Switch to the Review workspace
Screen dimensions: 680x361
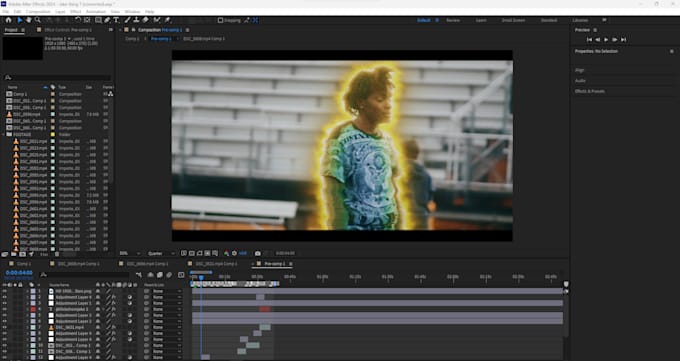pos(453,20)
